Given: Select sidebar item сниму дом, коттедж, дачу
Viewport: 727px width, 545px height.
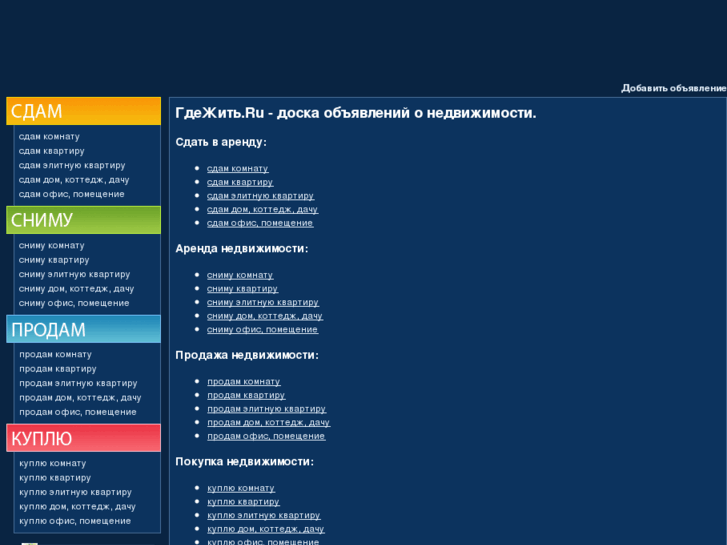Looking at the screenshot, I should tap(76, 289).
